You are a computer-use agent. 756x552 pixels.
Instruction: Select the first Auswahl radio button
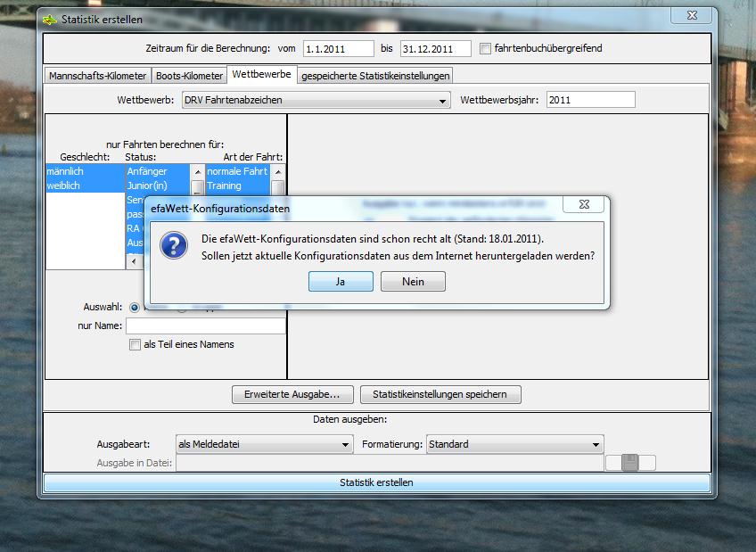[136, 307]
